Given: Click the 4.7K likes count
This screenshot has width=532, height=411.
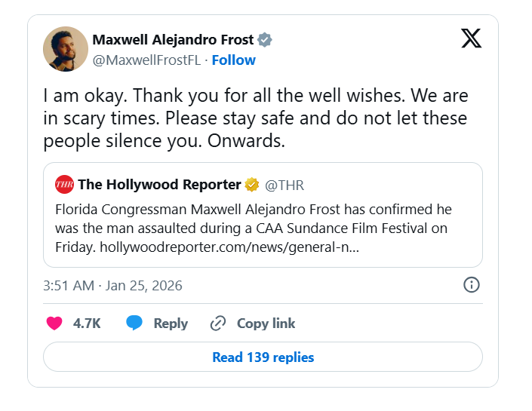Looking at the screenshot, I should tap(87, 324).
